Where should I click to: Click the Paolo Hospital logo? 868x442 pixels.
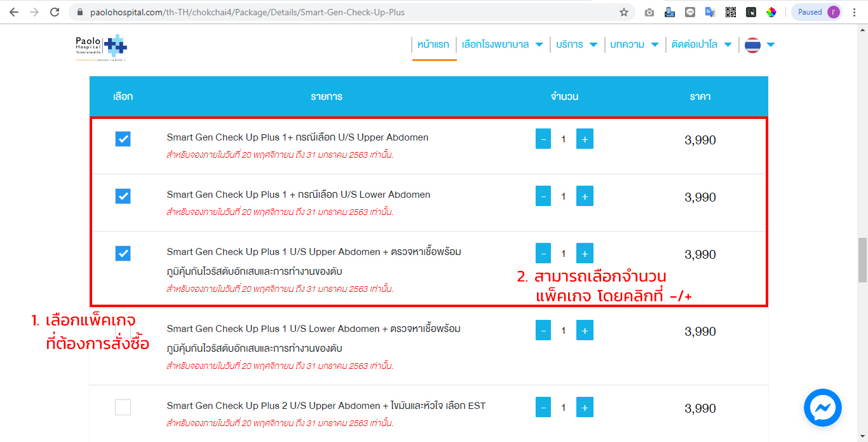pyautogui.click(x=101, y=47)
